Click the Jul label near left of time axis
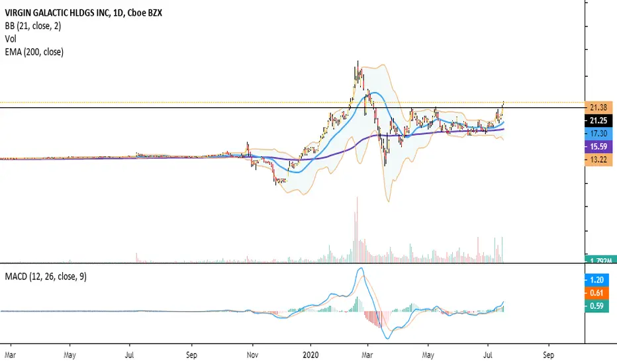The width and height of the screenshot is (617, 364). [x=129, y=355]
